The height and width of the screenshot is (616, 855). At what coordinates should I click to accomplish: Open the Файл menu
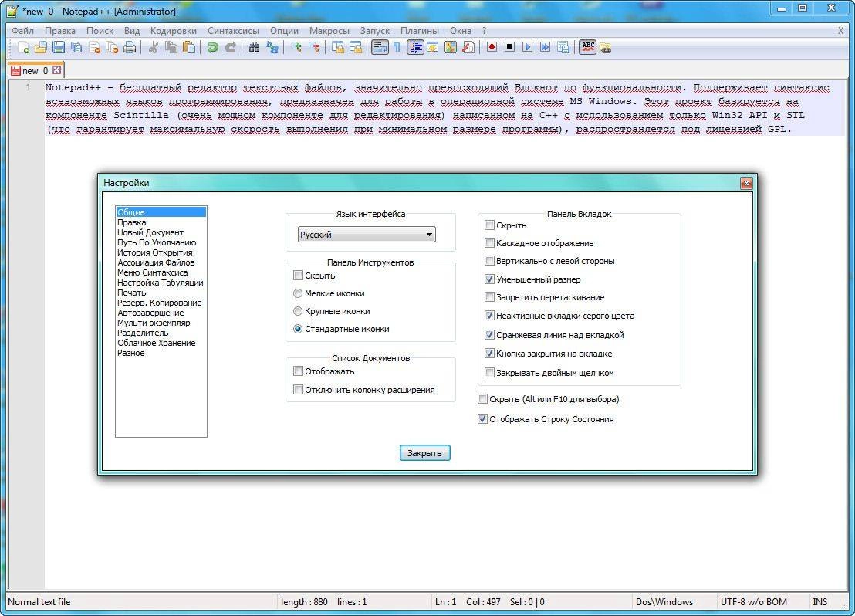point(23,31)
